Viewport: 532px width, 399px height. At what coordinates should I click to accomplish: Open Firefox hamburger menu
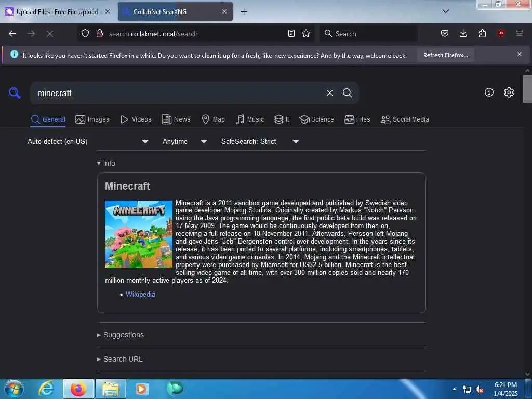(519, 33)
